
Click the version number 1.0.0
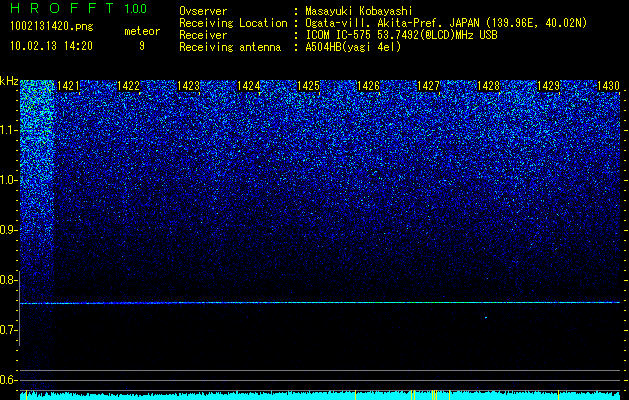click(x=135, y=8)
